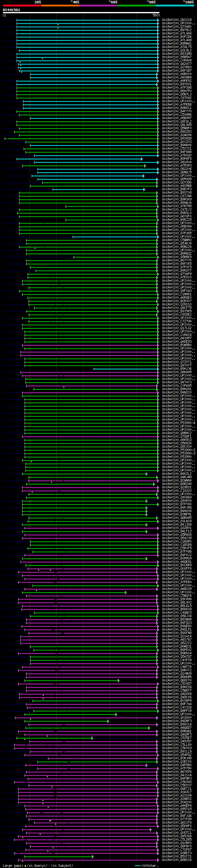197x868 pixels.
Task: Click the purple ~60% identity legend segment
Action: click(99, 6)
